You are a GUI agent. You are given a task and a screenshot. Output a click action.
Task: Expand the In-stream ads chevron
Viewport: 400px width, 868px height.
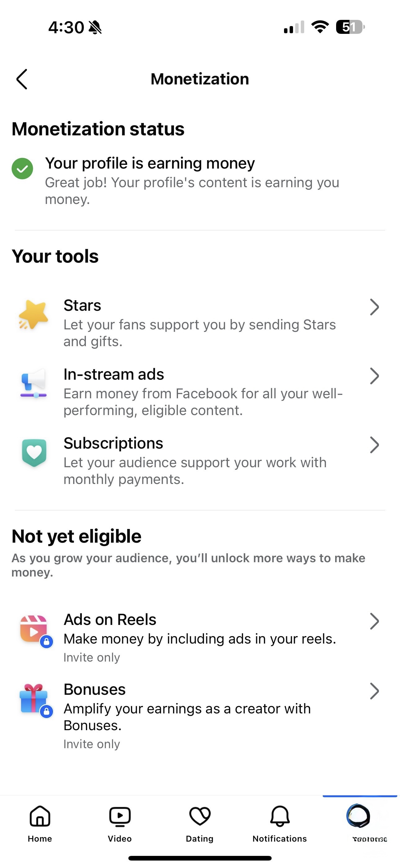[x=374, y=376]
